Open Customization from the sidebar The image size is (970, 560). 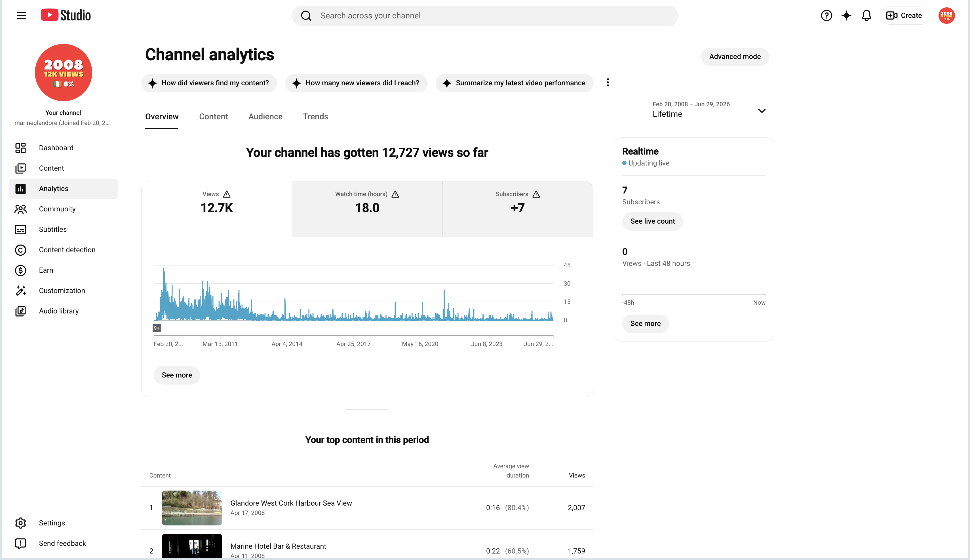click(x=64, y=290)
